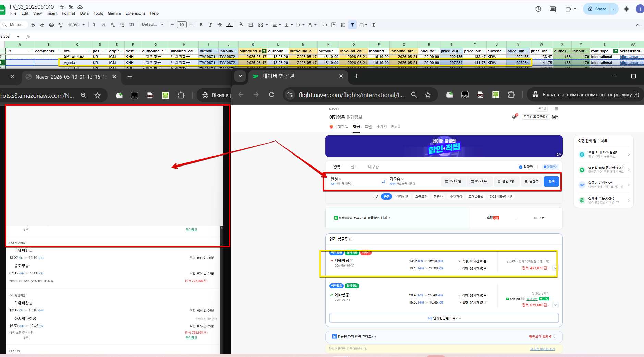
Task: Swap the origin and destination airports
Action: point(384,182)
